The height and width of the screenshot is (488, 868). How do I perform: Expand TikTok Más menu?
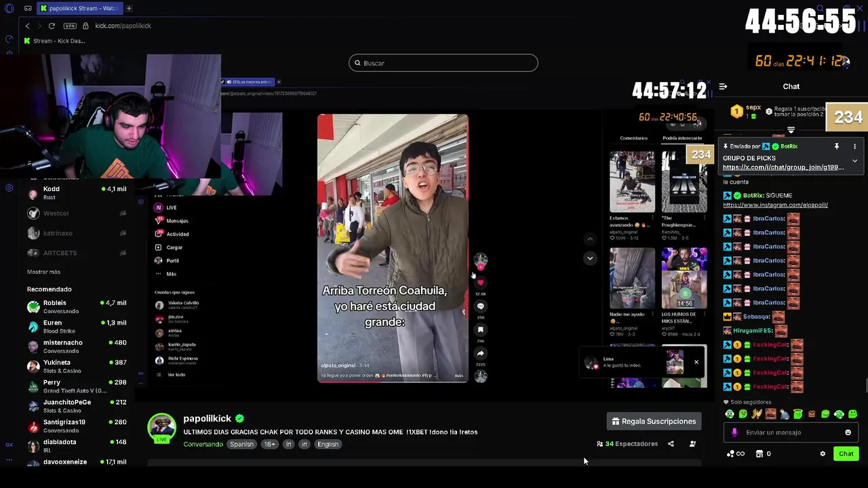166,274
